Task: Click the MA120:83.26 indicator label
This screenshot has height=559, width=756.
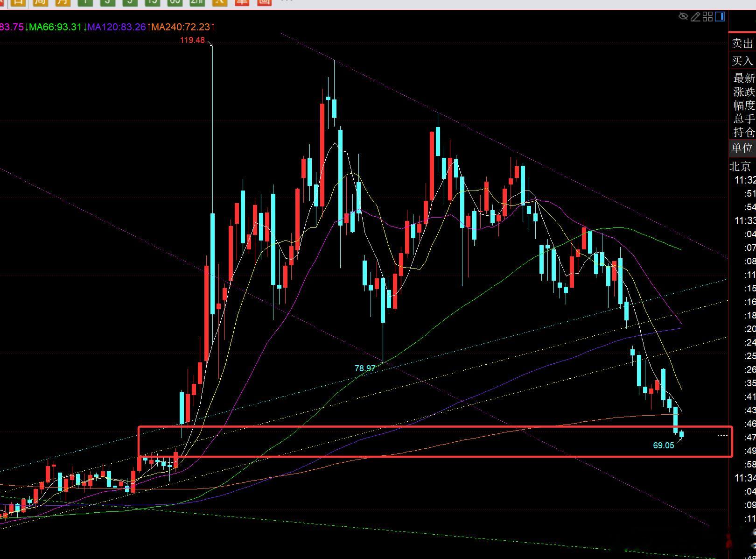Action: click(117, 27)
